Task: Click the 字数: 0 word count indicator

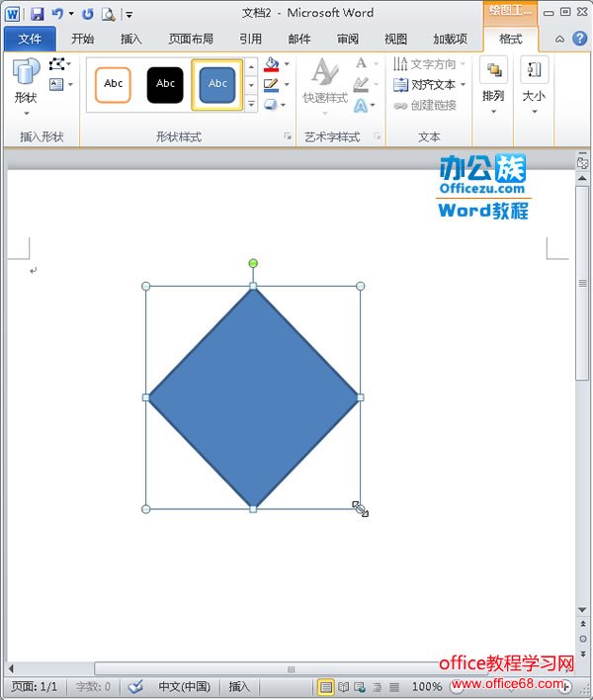Action: coord(93,686)
